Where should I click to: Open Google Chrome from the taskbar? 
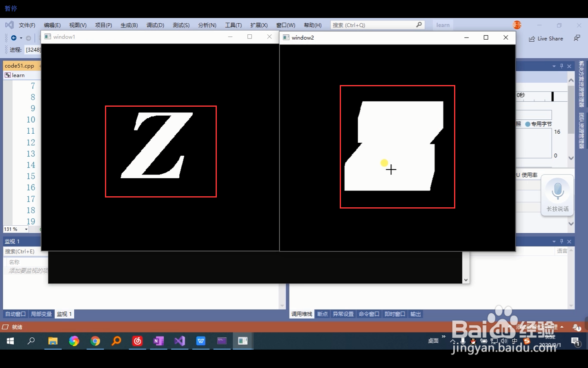click(95, 341)
